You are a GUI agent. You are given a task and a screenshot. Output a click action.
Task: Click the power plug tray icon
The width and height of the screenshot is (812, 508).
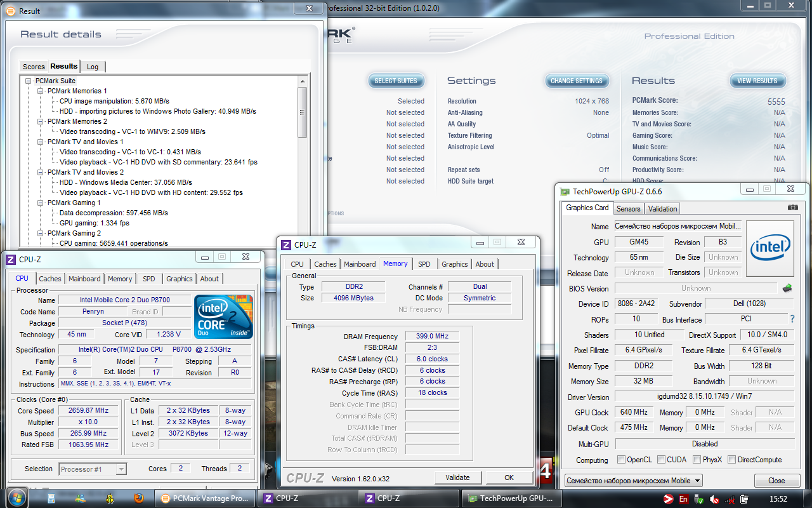(x=744, y=499)
